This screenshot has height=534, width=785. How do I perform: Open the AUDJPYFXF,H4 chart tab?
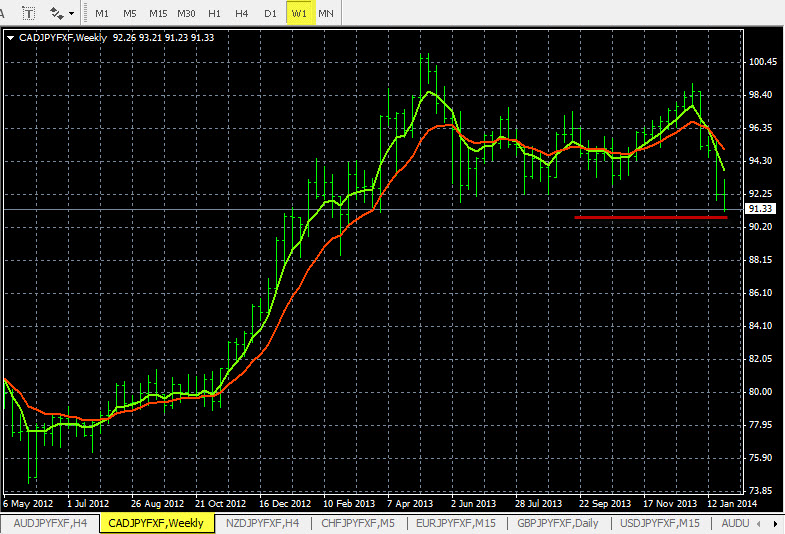pyautogui.click(x=50, y=523)
